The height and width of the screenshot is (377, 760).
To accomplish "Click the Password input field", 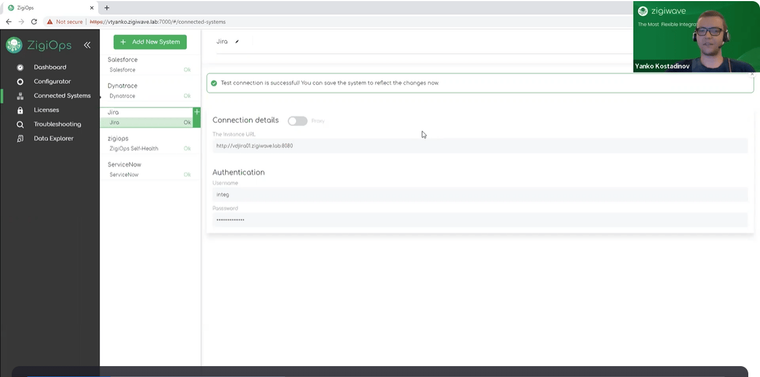I will (x=480, y=220).
